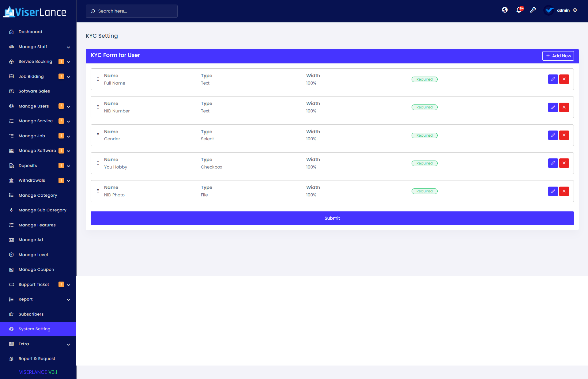Viewport: 588px width, 379px height.
Task: Delete the NID Photo field
Action: 564,191
